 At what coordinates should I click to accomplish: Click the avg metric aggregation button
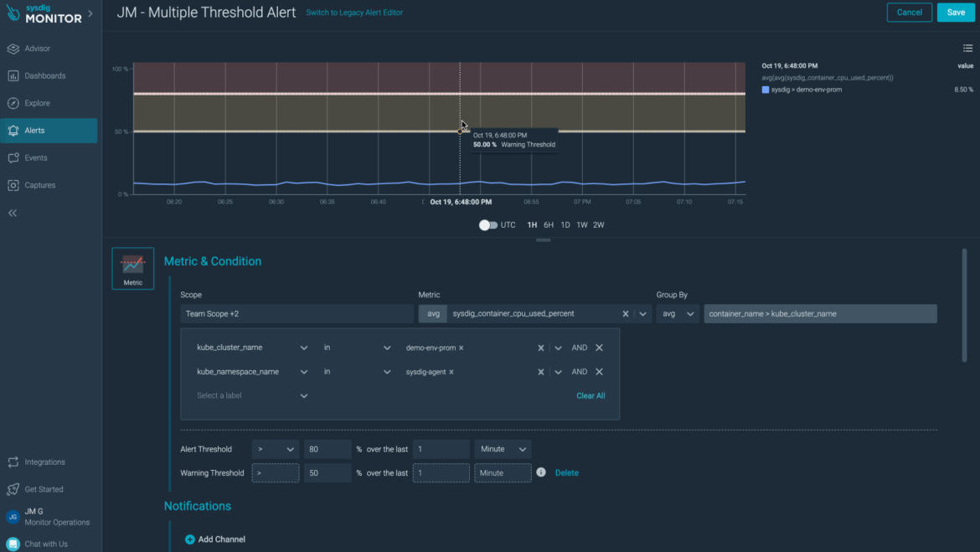pos(433,314)
